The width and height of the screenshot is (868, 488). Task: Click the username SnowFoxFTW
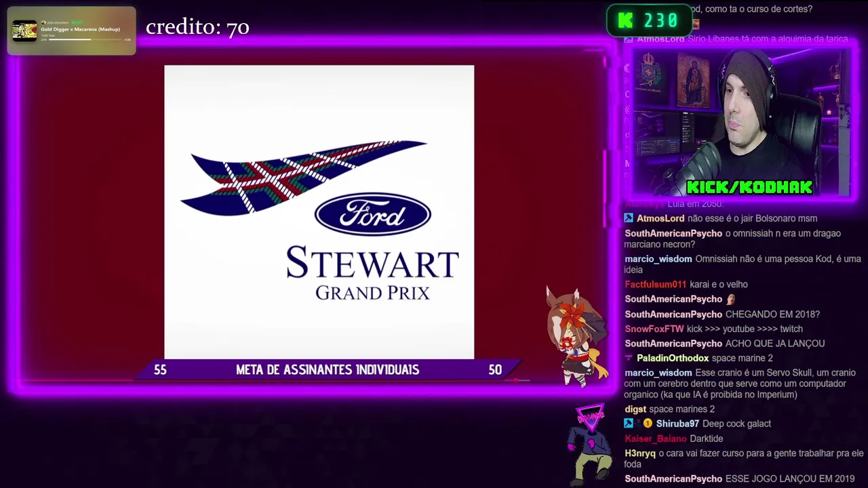654,329
